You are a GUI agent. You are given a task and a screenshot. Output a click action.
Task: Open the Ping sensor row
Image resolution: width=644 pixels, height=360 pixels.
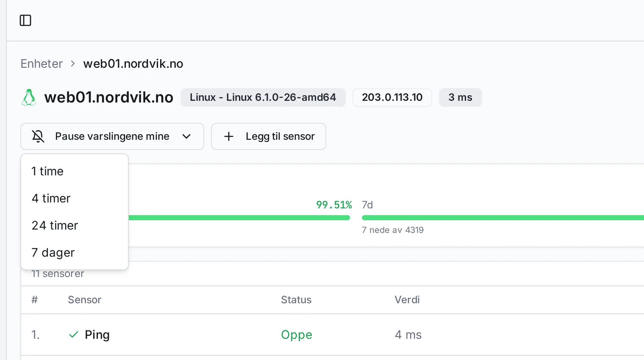(333, 335)
